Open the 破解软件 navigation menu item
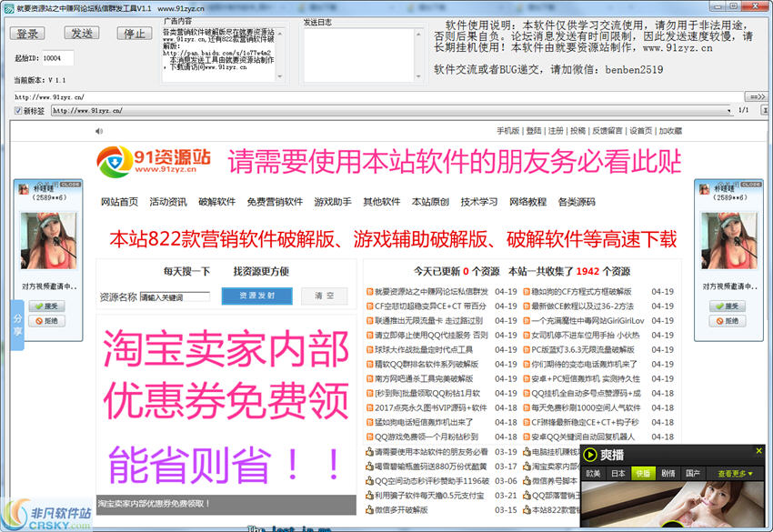This screenshot has width=773, height=532. point(217,202)
